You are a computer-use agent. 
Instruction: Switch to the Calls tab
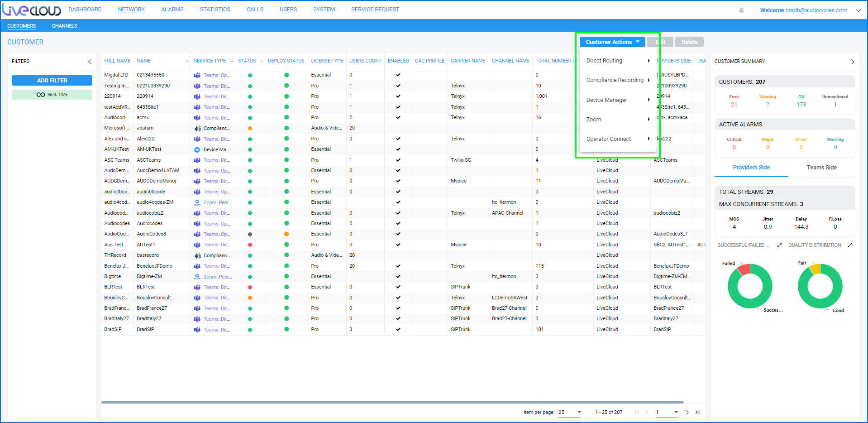point(255,10)
